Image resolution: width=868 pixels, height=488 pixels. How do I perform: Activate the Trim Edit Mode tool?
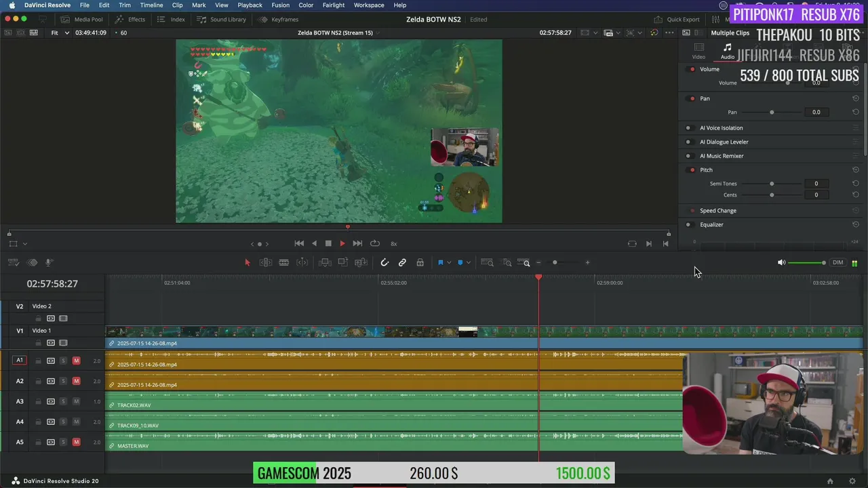[266, 262]
